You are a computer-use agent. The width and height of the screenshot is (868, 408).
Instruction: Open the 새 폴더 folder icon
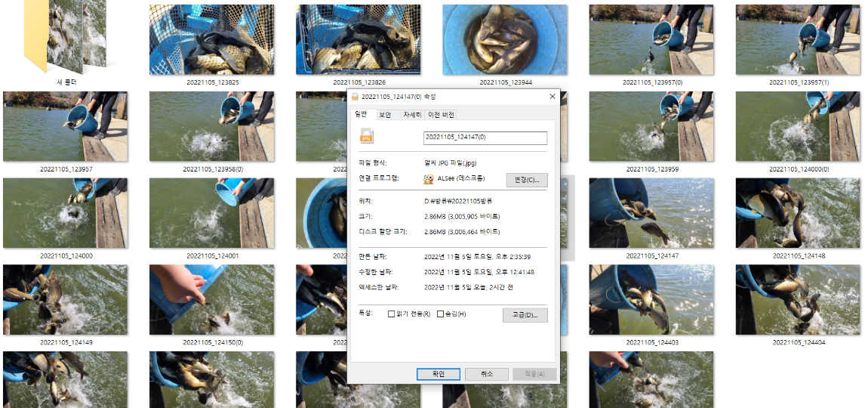[x=65, y=36]
